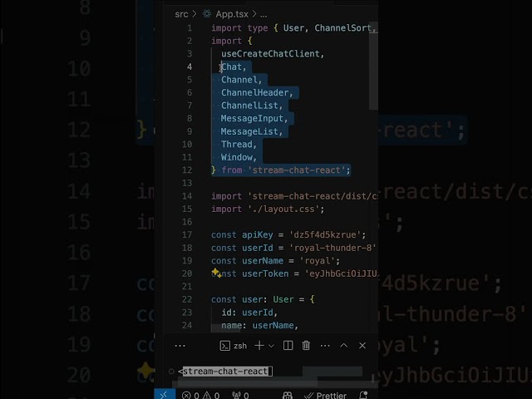Open the Prettier formatter status
Viewport: 532px width, 399px height.
pos(325,396)
